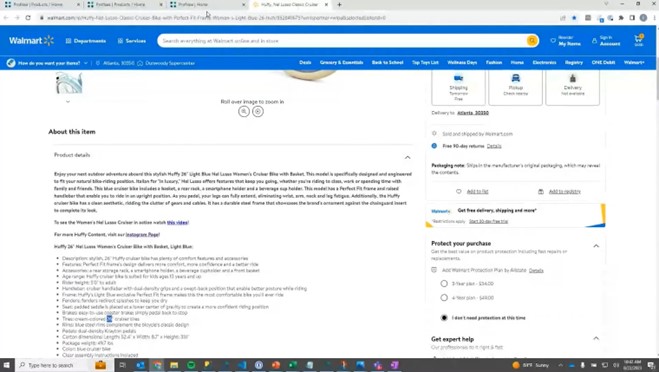
Task: Show more thumbnails with down chevron
Action: [x=68, y=101]
